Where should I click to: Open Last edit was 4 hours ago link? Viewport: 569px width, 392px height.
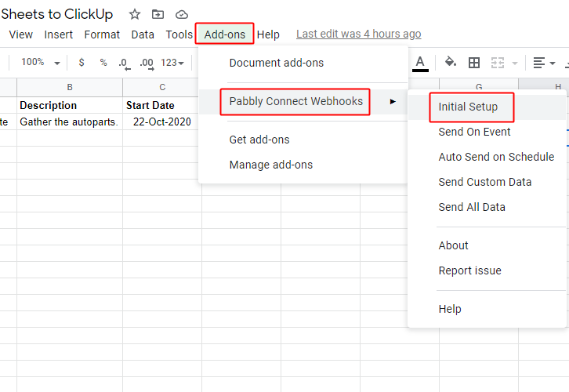tap(358, 34)
